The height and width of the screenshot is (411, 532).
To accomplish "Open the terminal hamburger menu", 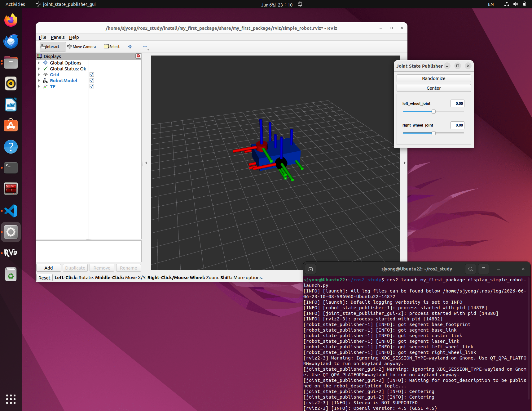I will tap(484, 269).
